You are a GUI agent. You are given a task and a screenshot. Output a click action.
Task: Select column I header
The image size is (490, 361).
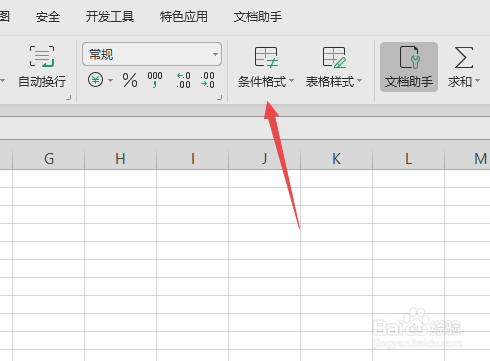pyautogui.click(x=192, y=159)
